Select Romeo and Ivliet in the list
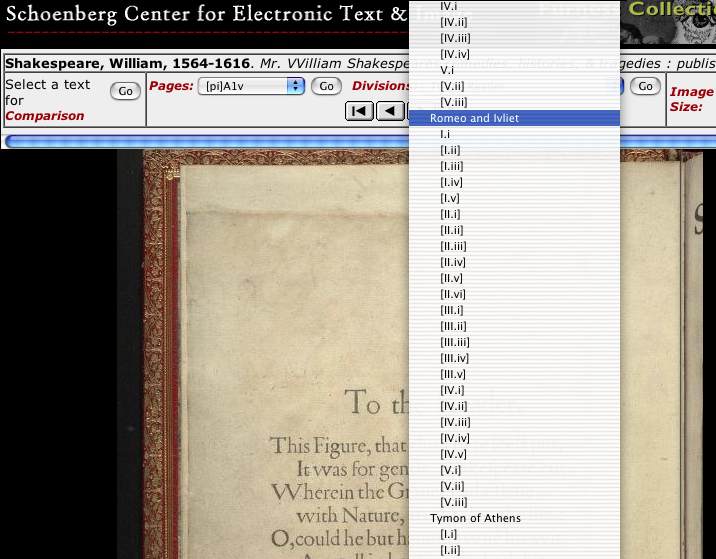 point(474,118)
